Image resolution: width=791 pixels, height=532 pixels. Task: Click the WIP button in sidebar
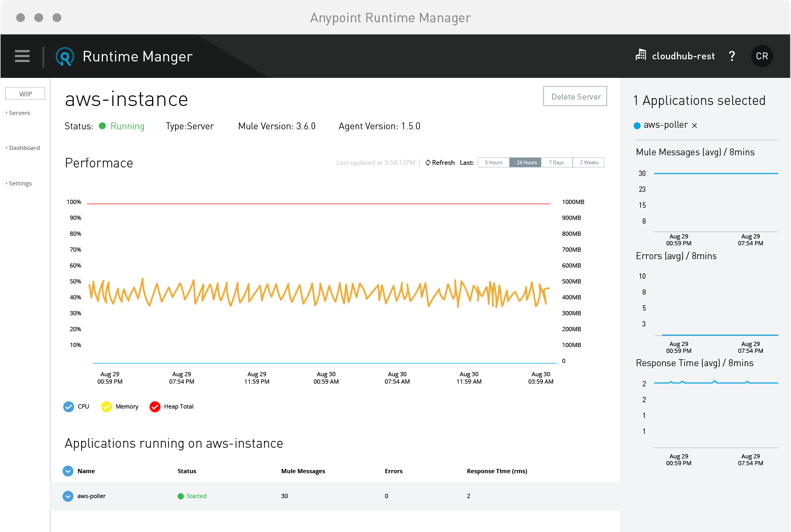point(25,94)
